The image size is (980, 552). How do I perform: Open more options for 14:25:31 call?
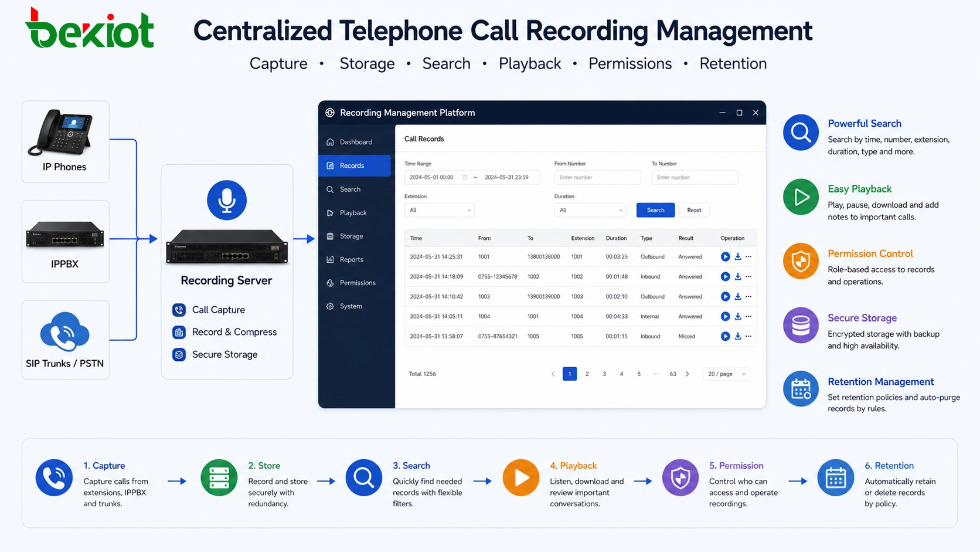click(x=748, y=256)
